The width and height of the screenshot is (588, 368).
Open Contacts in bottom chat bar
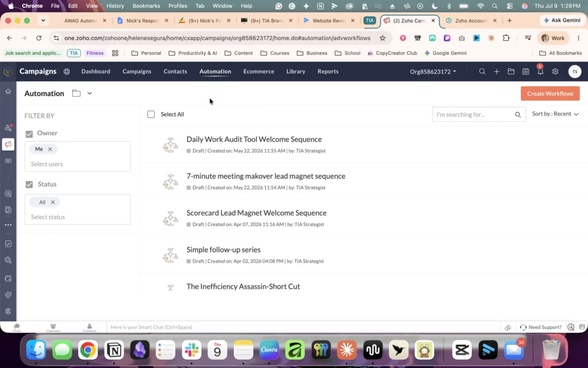89,327
